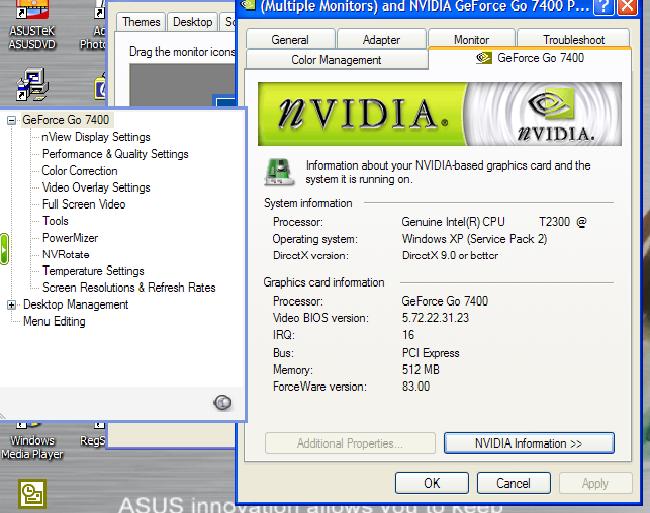Open the yellow clock desktop icon
The width and height of the screenshot is (650, 513).
pyautogui.click(x=32, y=494)
